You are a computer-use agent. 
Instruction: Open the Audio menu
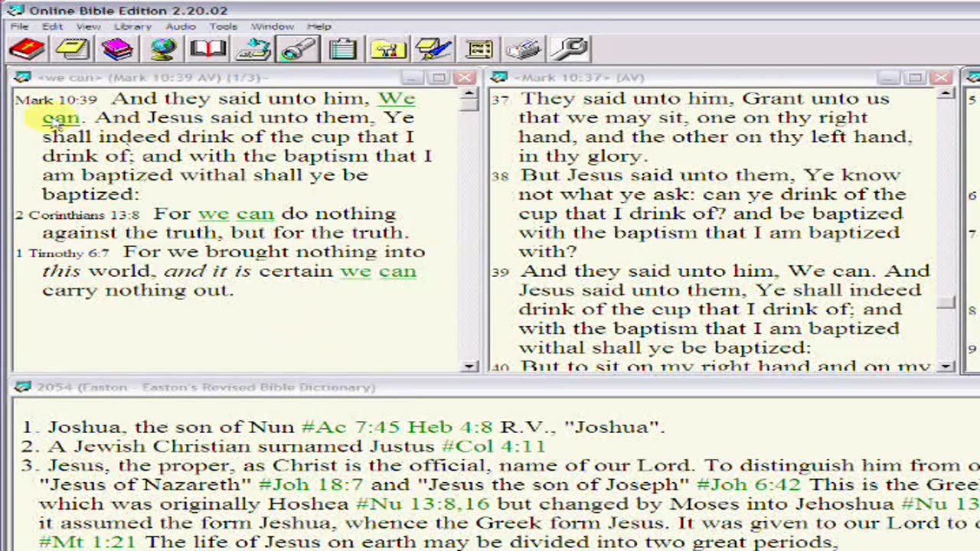click(x=181, y=27)
